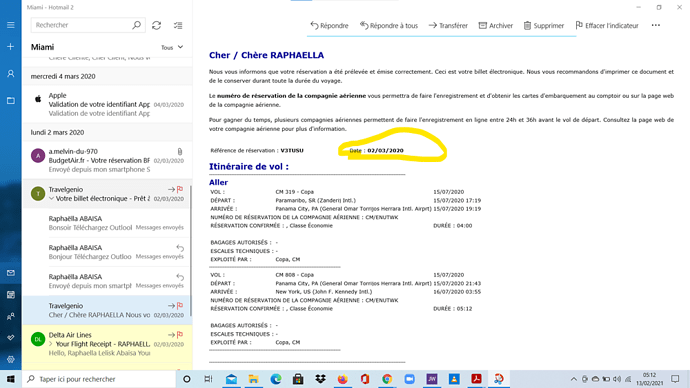This screenshot has width=690, height=388.
Task: Switch to Calendar via sidebar icon
Action: pyautogui.click(x=11, y=295)
